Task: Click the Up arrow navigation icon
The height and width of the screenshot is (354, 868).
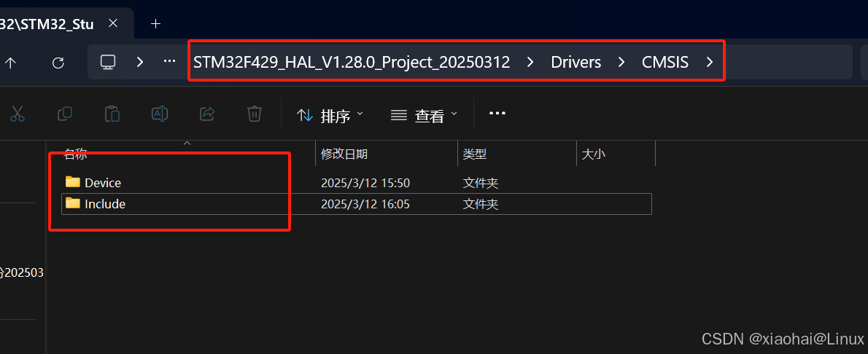Action: (x=10, y=63)
